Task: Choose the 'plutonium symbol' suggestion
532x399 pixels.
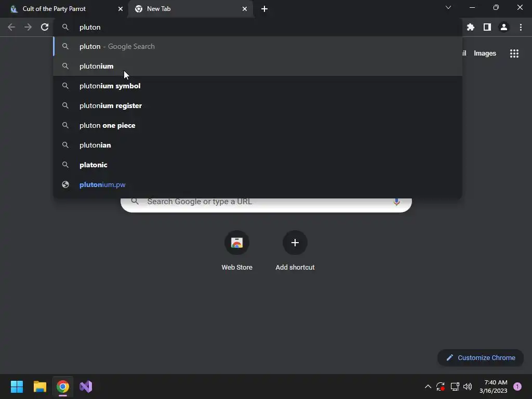Action: click(258, 86)
